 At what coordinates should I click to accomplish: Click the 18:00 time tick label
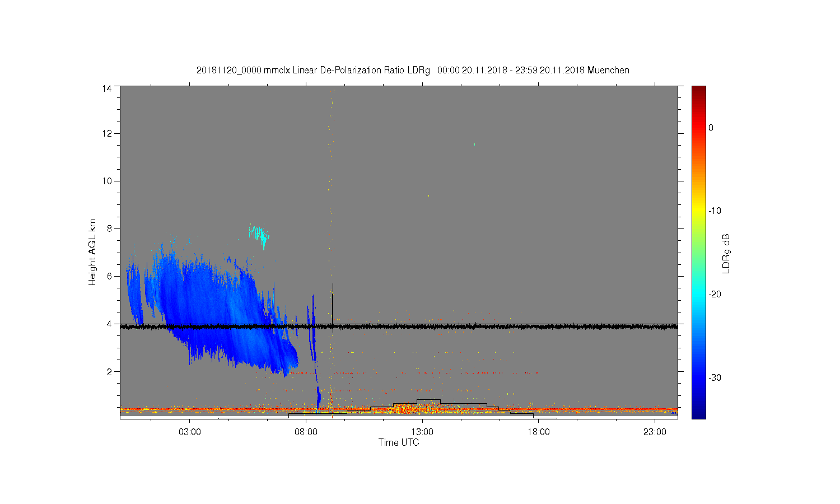coord(538,432)
